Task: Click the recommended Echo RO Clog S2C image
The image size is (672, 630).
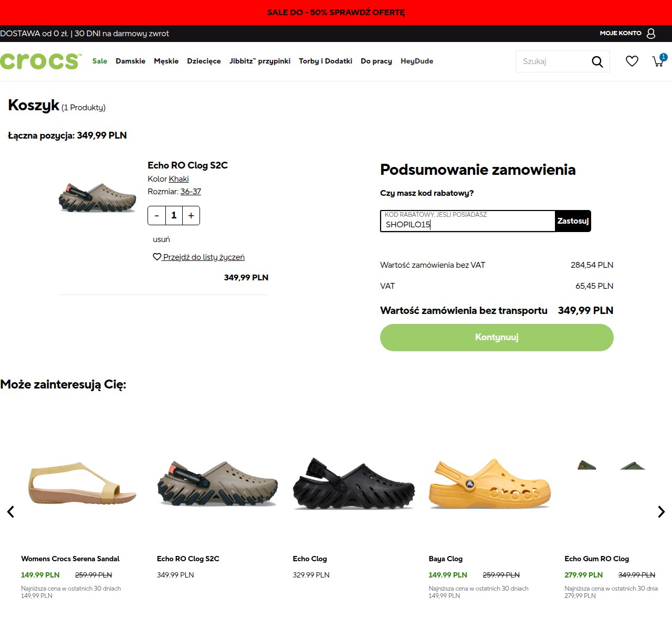Action: coord(218,484)
